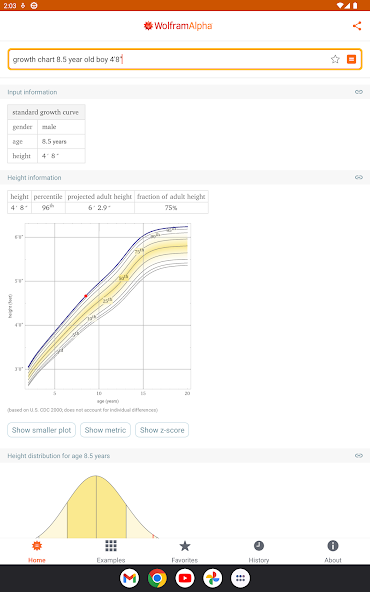Open Chrome browser in dock
This screenshot has width=370, height=592.
157,578
